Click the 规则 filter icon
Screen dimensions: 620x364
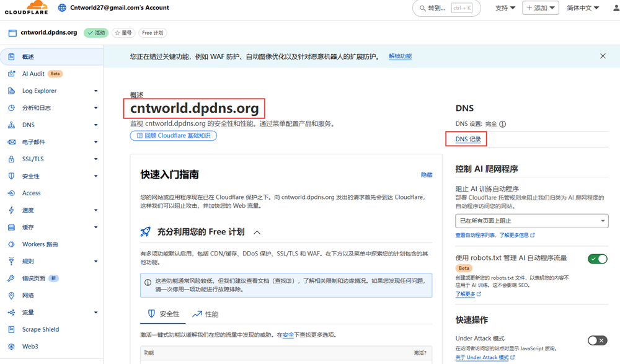click(x=11, y=261)
